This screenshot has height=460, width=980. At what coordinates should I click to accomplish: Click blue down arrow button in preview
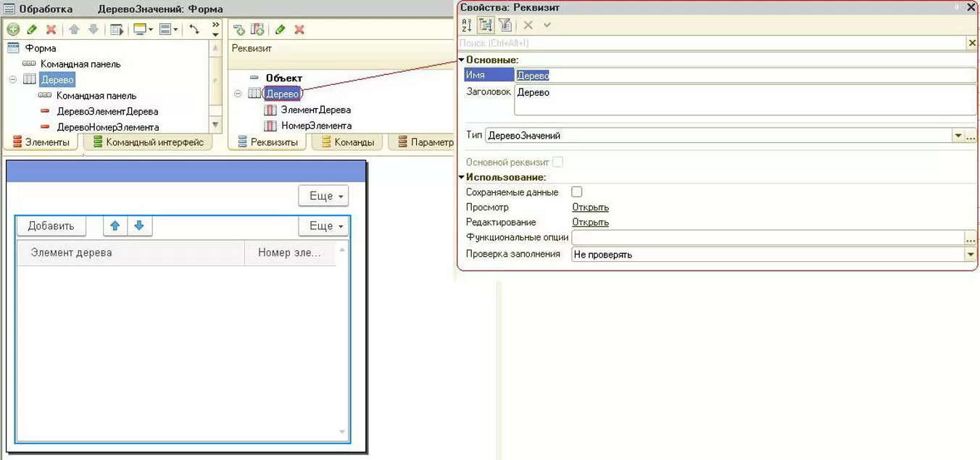[x=139, y=226]
